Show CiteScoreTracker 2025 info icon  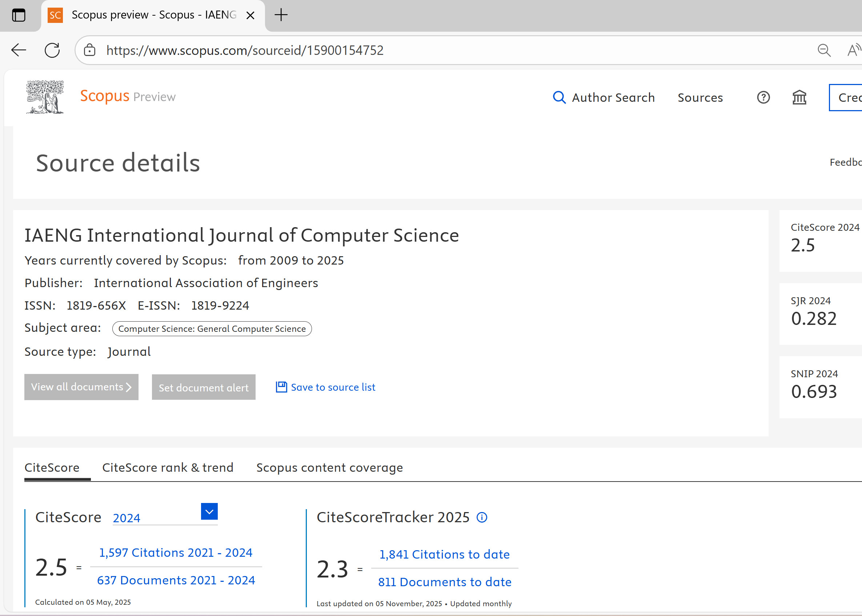pyautogui.click(x=482, y=518)
